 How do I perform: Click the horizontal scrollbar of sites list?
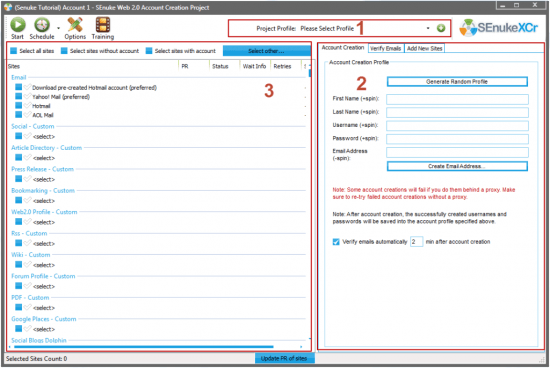point(143,347)
